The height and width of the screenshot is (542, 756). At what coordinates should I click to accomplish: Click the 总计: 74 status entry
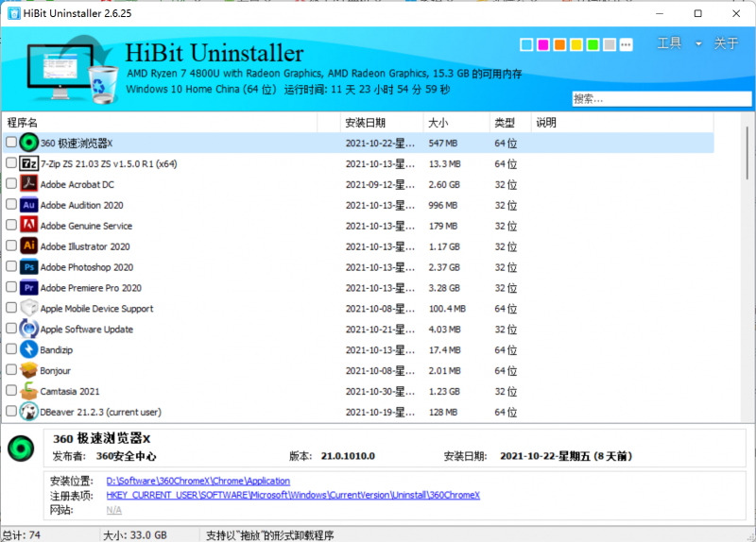click(x=22, y=534)
